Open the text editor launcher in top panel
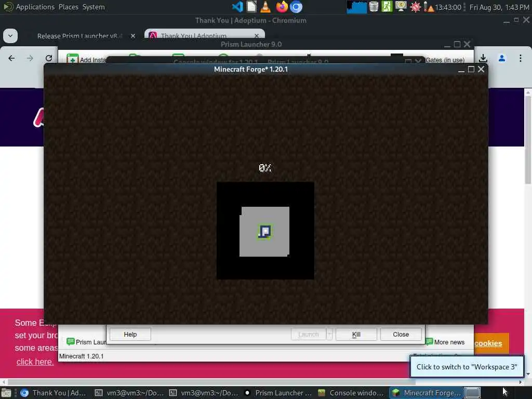 (x=251, y=7)
